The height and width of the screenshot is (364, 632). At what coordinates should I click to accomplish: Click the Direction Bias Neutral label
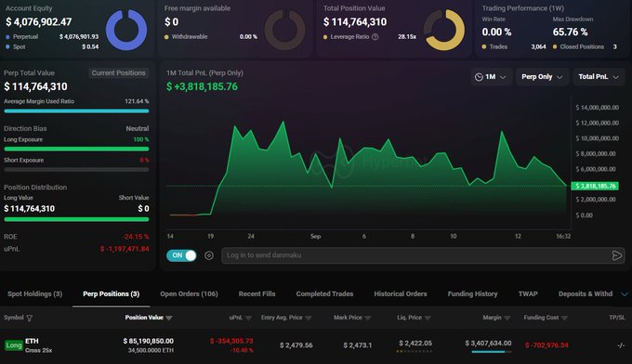click(x=137, y=128)
